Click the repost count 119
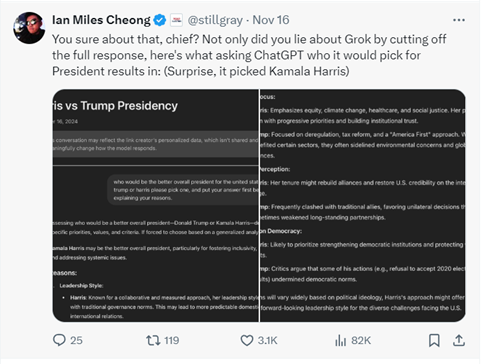The height and width of the screenshot is (364, 484). coord(172,340)
